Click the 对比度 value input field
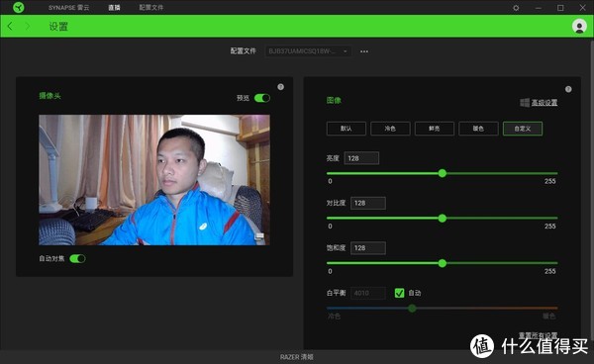 coord(368,203)
